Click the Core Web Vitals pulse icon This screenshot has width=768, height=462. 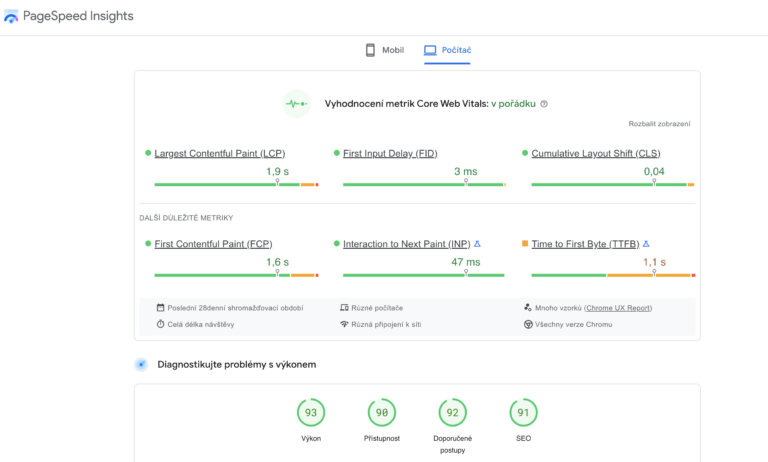point(296,103)
